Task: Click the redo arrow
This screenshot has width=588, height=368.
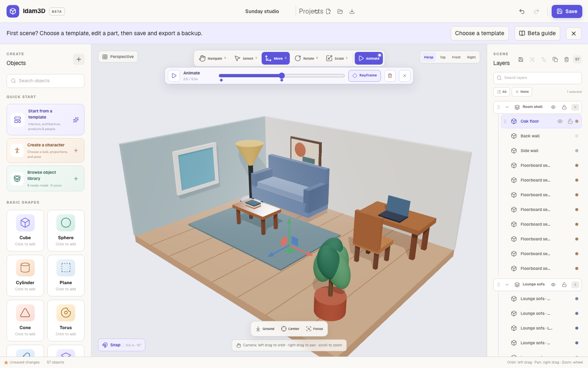Action: (537, 11)
